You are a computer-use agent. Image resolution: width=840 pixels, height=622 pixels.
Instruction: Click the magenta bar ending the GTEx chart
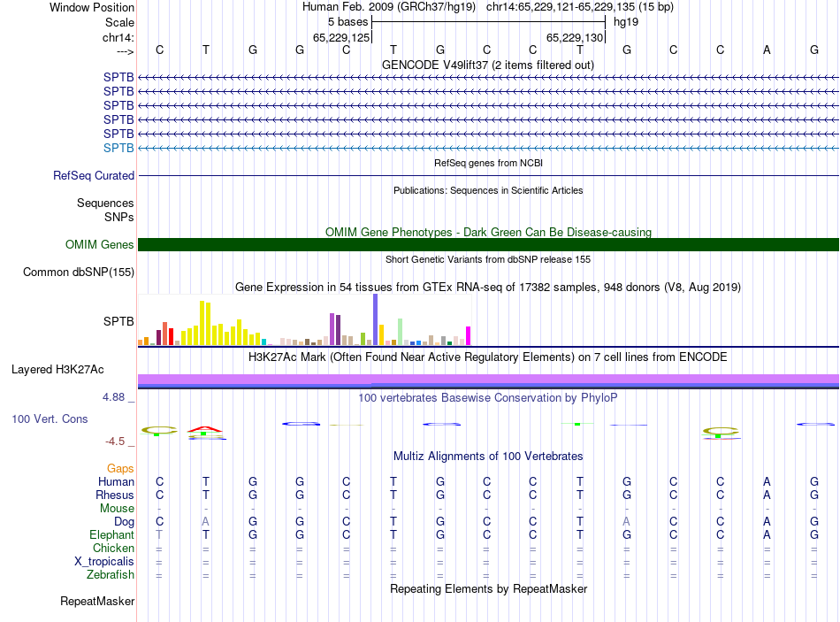point(468,335)
